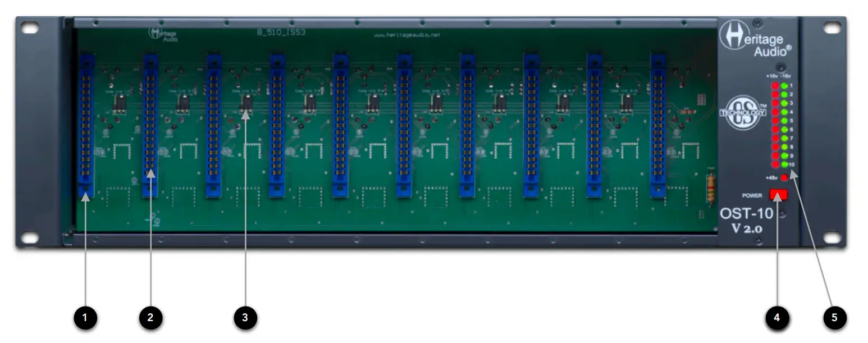868x343 pixels.
Task: Click the +48v label text
Action: [x=772, y=178]
